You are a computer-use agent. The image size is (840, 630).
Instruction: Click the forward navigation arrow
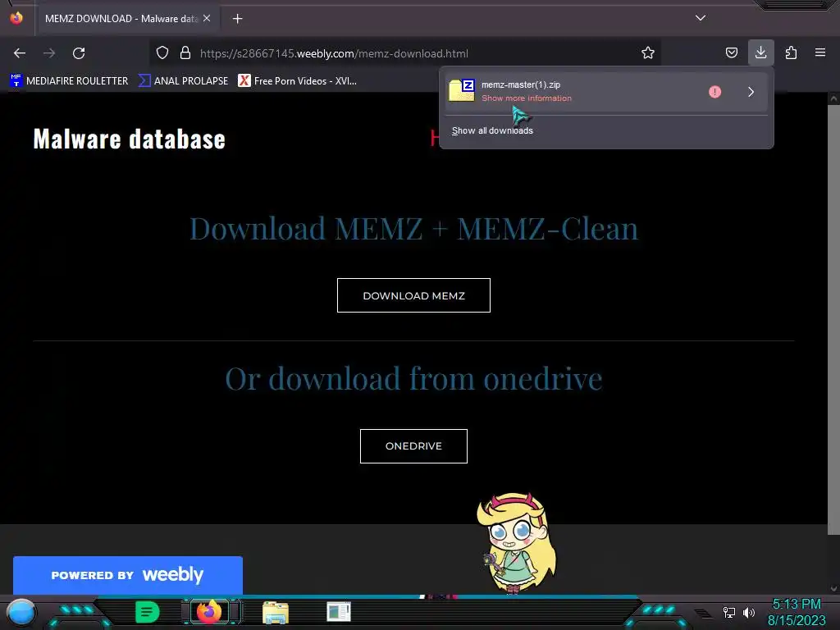(x=49, y=53)
